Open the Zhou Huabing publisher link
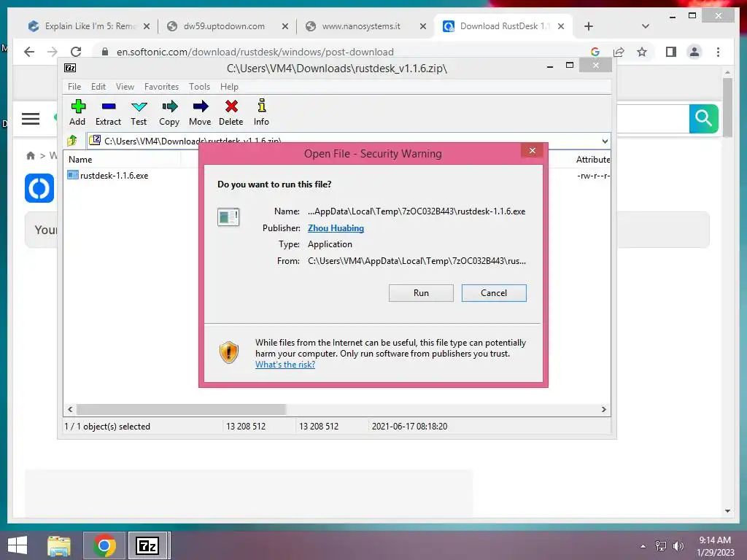This screenshot has width=747, height=560. (x=336, y=228)
